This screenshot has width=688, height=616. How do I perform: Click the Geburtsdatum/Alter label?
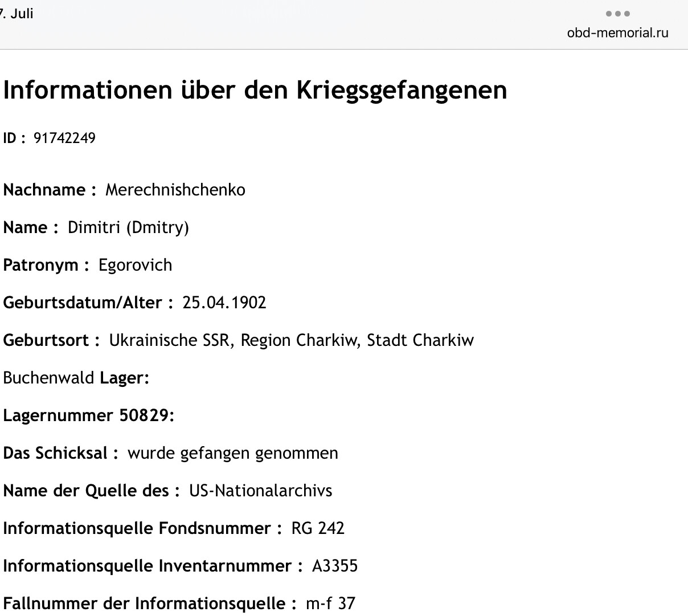click(x=88, y=303)
